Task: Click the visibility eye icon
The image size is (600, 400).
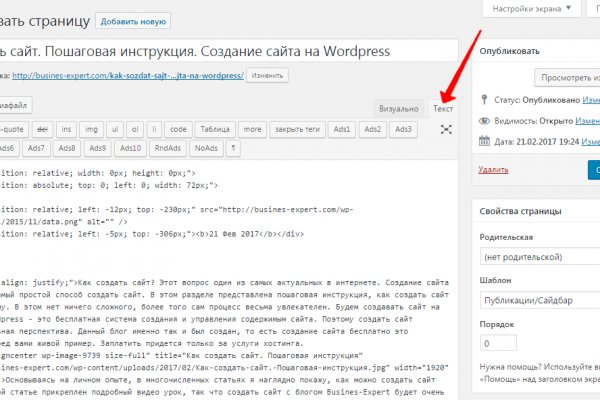Action: tap(485, 121)
